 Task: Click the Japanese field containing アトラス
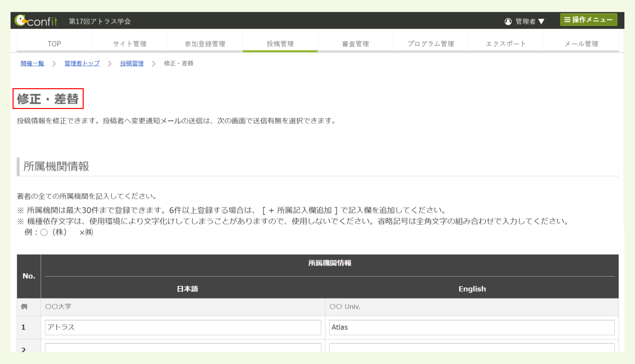coord(183,327)
